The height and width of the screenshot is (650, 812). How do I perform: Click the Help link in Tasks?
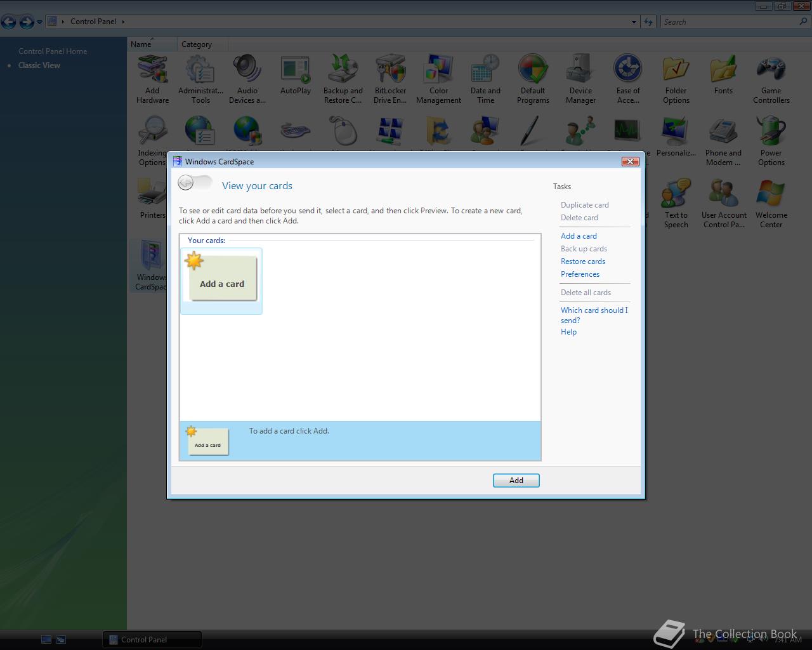(x=568, y=332)
